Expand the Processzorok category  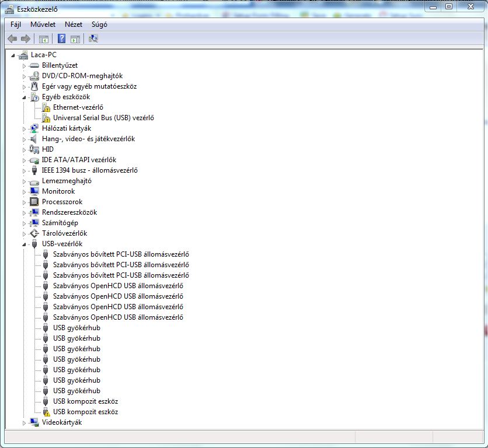click(24, 202)
